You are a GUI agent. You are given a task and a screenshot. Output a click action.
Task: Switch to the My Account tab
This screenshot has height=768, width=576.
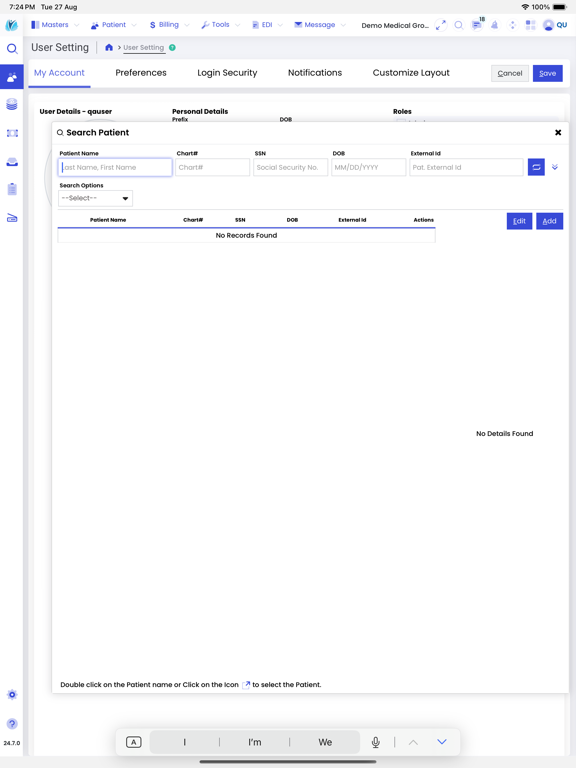point(59,73)
